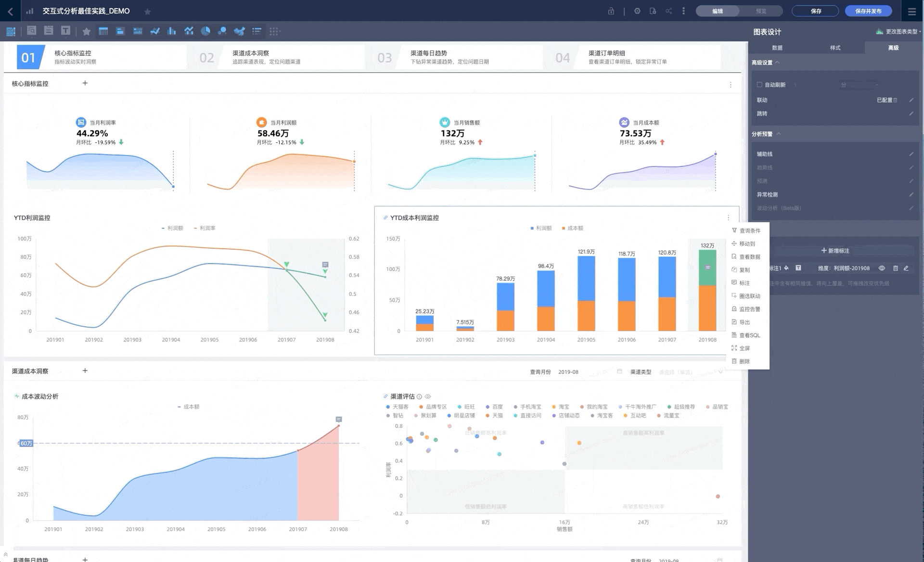This screenshot has height=562, width=924.
Task: Delete the 标注1 annotation with trash icon
Action: click(895, 268)
